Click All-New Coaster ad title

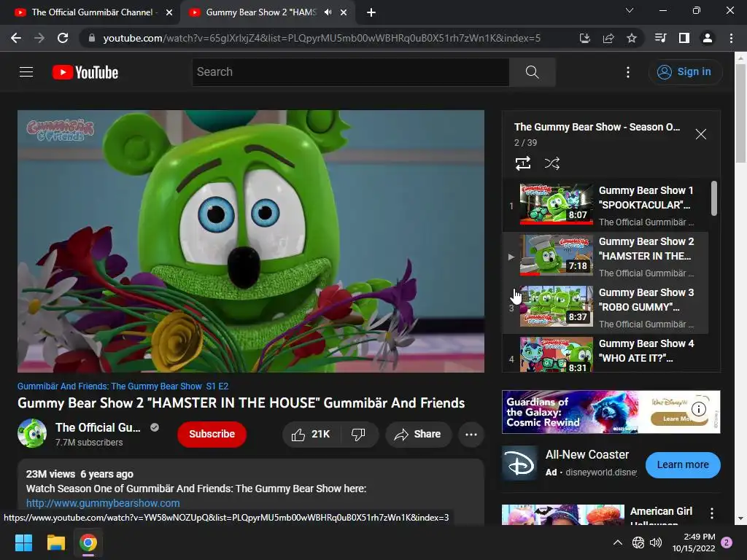(x=587, y=455)
